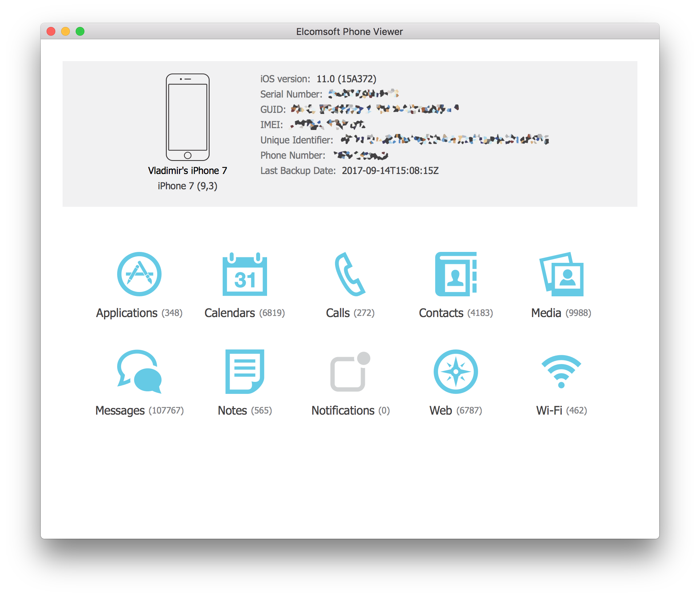Open the Applications category icon
700x597 pixels.
[x=139, y=274]
